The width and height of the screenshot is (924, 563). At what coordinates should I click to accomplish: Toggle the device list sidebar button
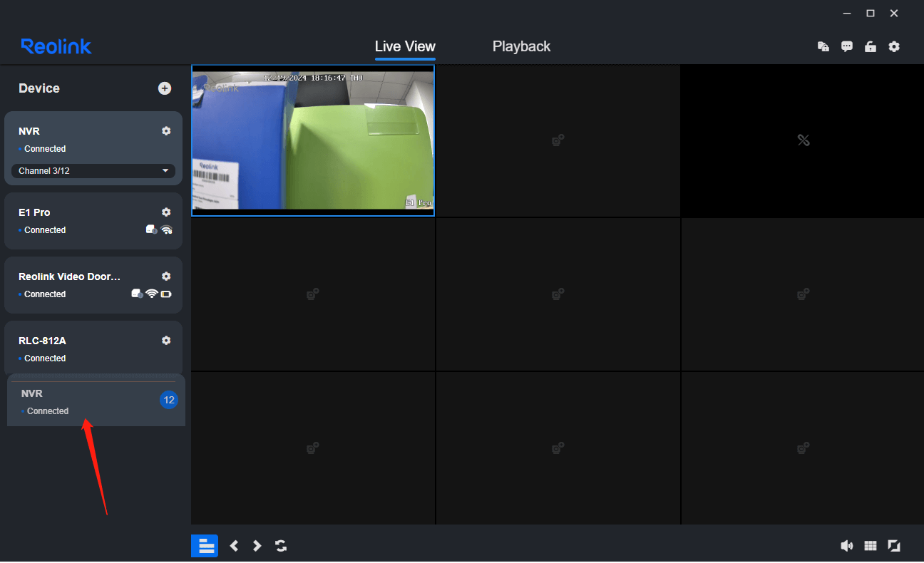click(x=205, y=546)
